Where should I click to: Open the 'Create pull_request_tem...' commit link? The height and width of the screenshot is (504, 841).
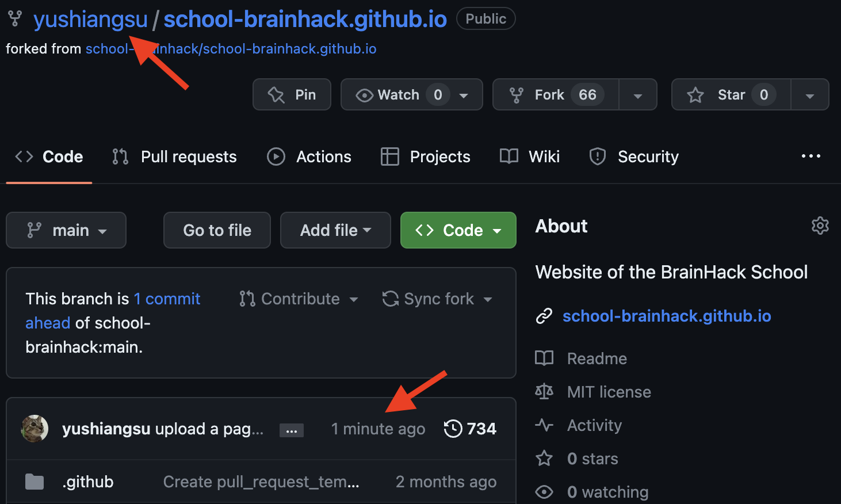pyautogui.click(x=261, y=482)
